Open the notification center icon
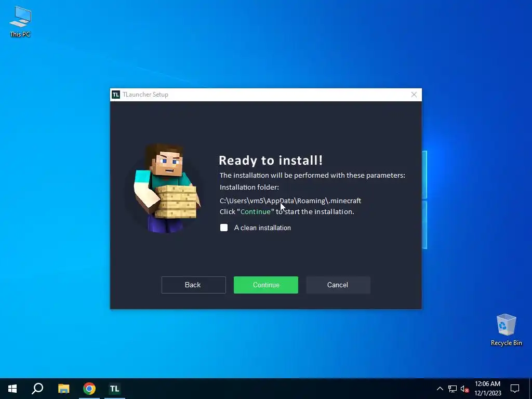 point(515,389)
